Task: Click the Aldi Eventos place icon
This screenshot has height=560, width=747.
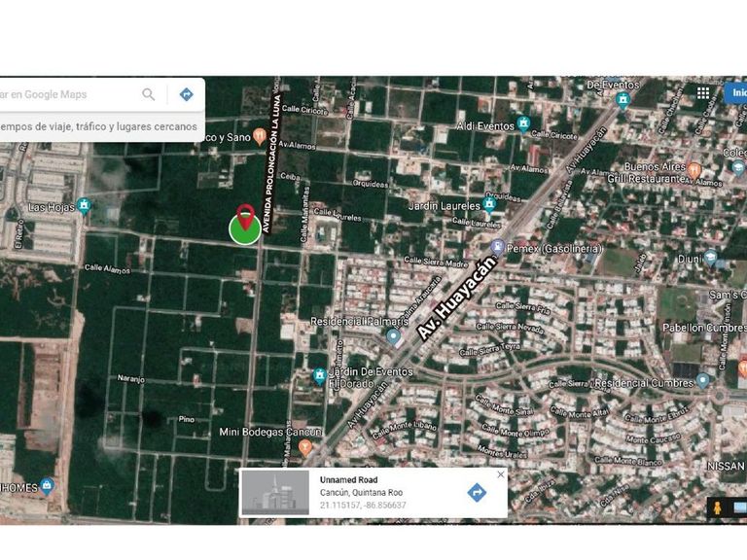Action: [x=523, y=124]
